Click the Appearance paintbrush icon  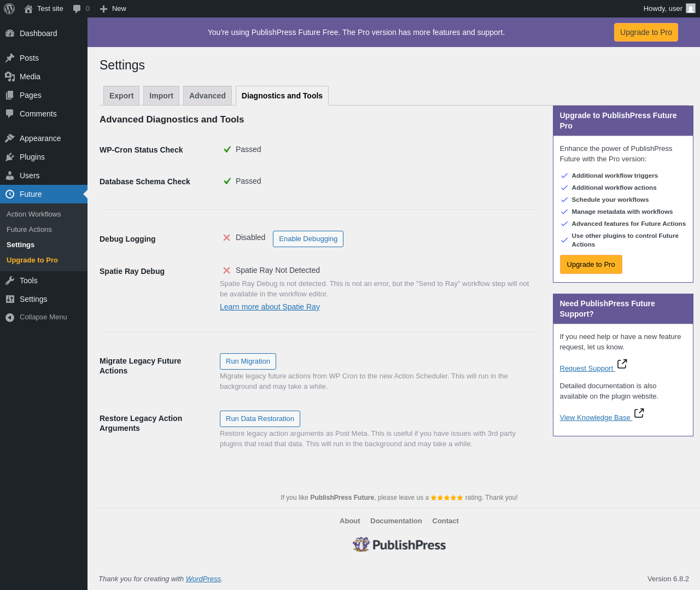click(10, 138)
